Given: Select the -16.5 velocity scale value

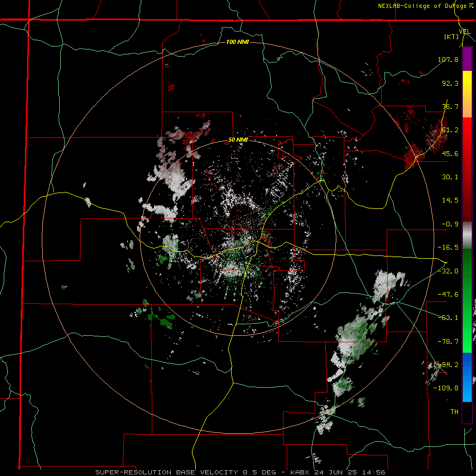Looking at the screenshot, I should click(448, 248).
